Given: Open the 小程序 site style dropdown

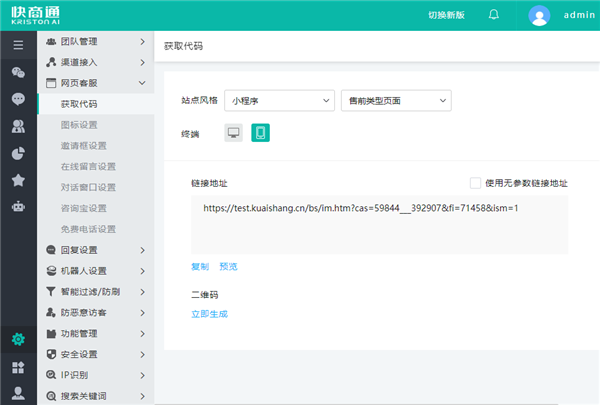Looking at the screenshot, I should 279,100.
